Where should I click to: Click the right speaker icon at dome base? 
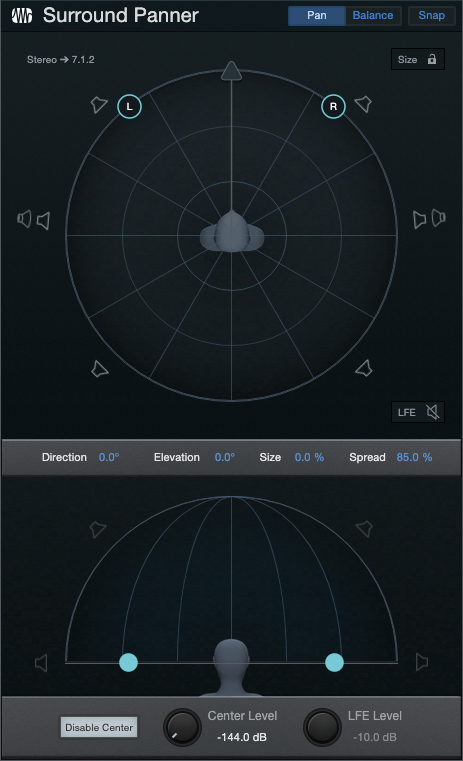[422, 662]
